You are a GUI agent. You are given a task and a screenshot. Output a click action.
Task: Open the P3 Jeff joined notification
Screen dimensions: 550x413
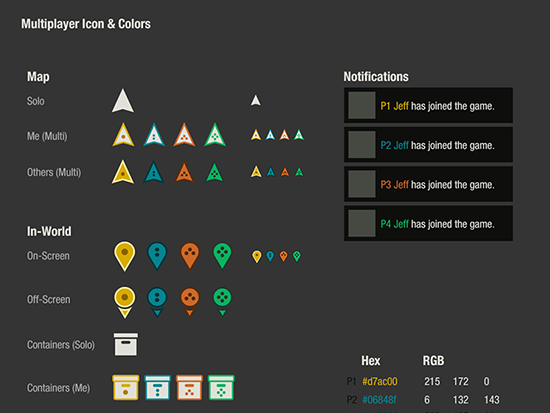pos(428,184)
